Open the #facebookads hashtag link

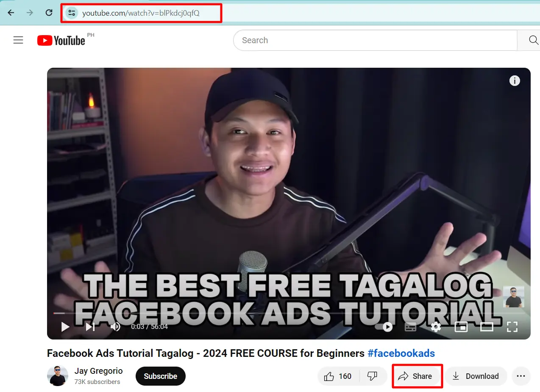(401, 353)
